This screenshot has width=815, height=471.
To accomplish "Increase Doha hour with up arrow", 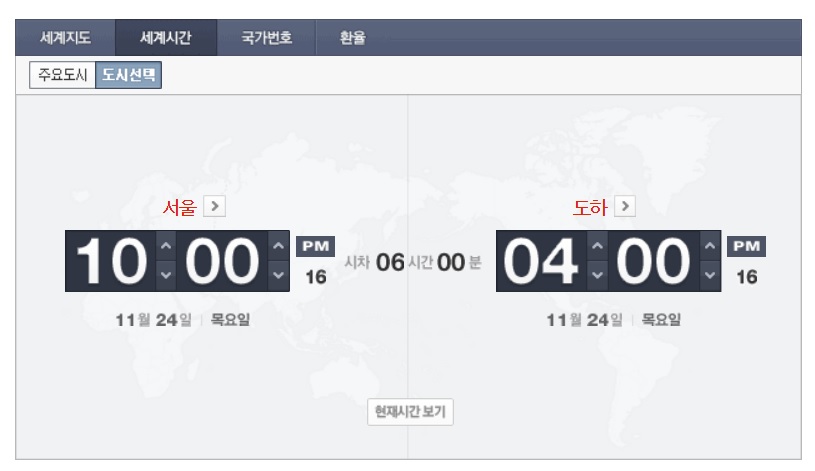I will [x=597, y=246].
